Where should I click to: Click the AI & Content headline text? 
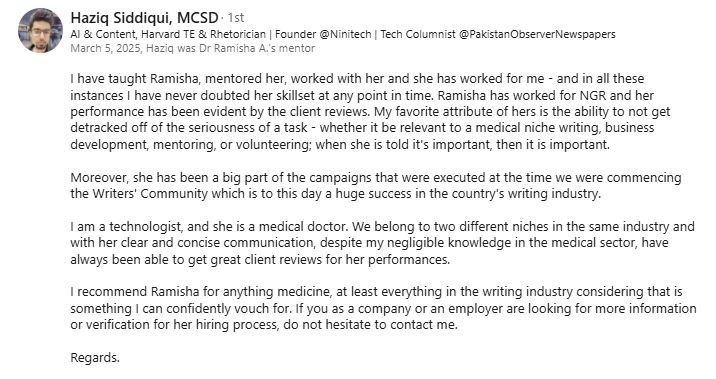coord(103,34)
